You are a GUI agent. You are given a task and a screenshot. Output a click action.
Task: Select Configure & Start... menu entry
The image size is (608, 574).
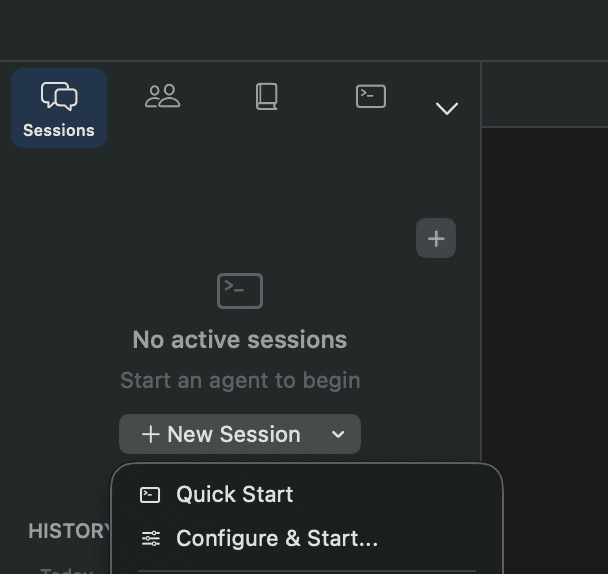pos(277,539)
